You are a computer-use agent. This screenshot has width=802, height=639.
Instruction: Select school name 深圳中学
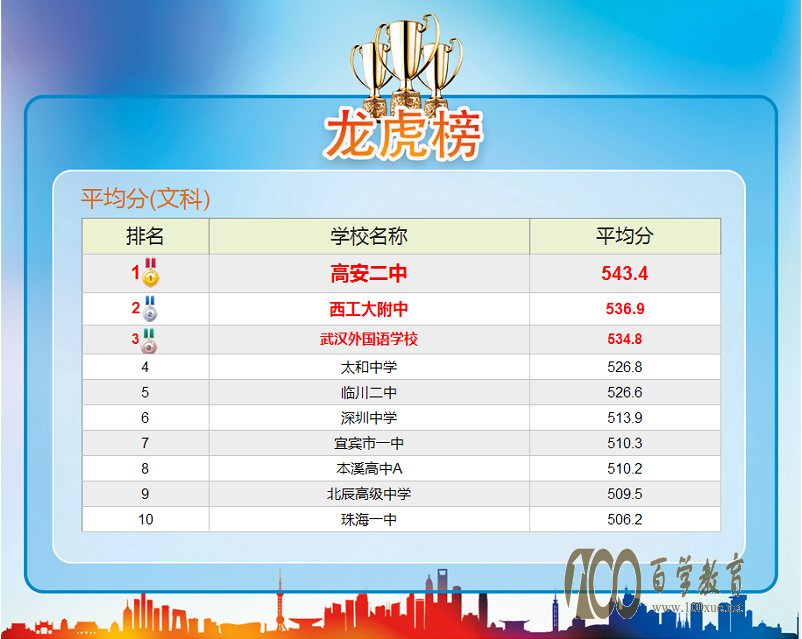click(369, 418)
